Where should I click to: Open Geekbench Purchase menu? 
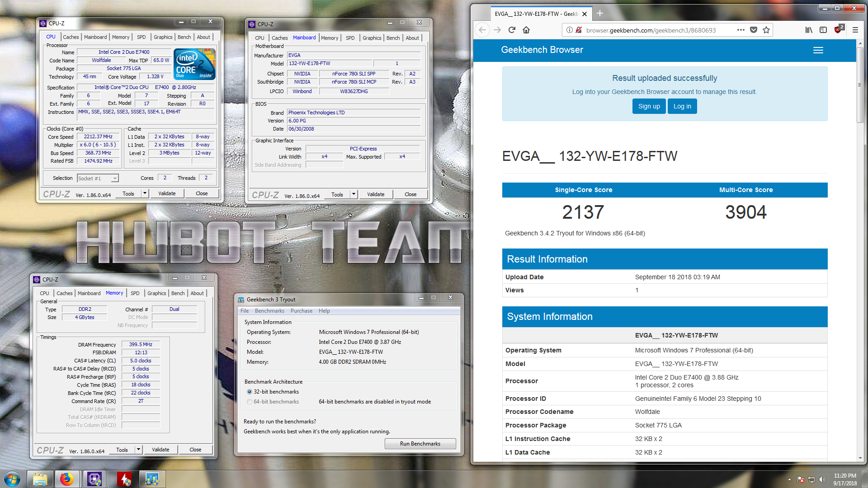point(302,311)
